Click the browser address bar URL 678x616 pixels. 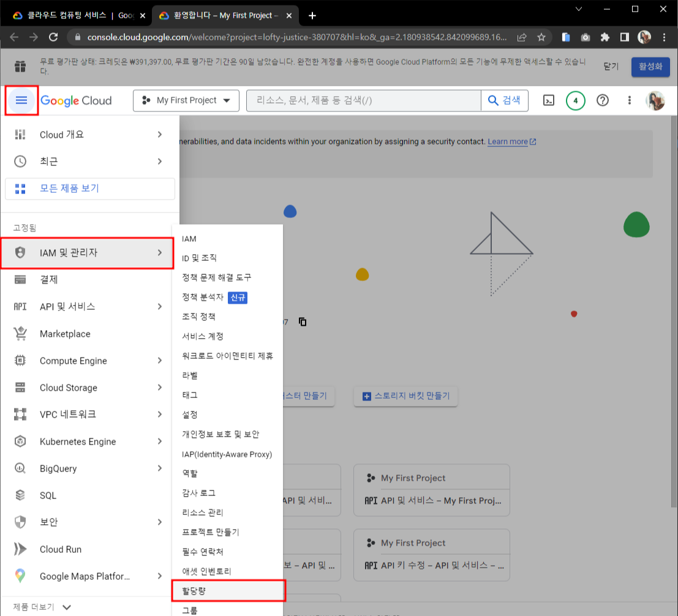[x=296, y=37]
